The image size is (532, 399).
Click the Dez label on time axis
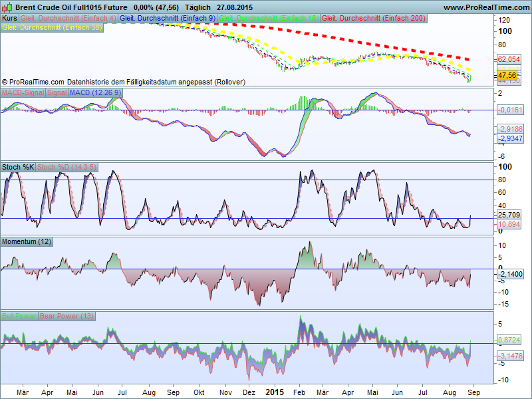(249, 392)
